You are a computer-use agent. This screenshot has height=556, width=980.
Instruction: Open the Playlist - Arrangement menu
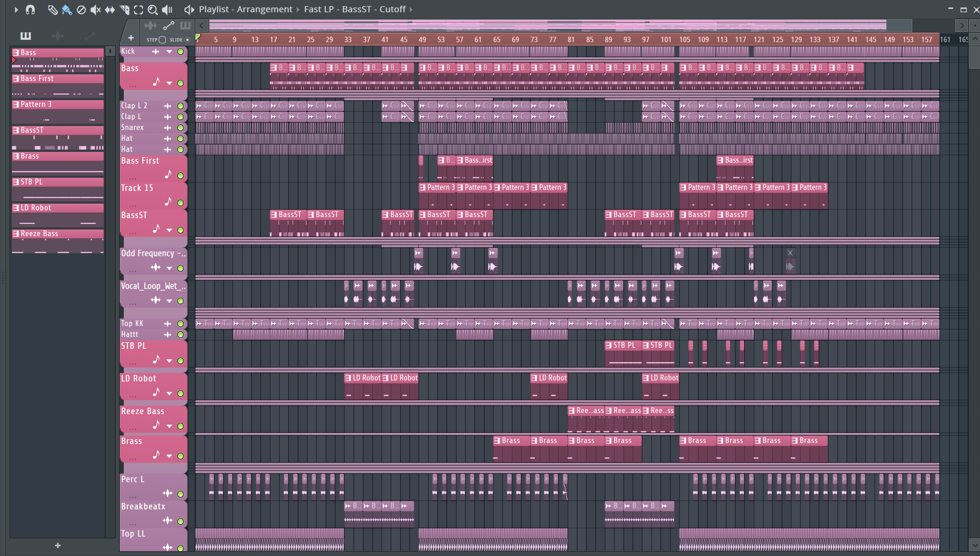pyautogui.click(x=245, y=9)
